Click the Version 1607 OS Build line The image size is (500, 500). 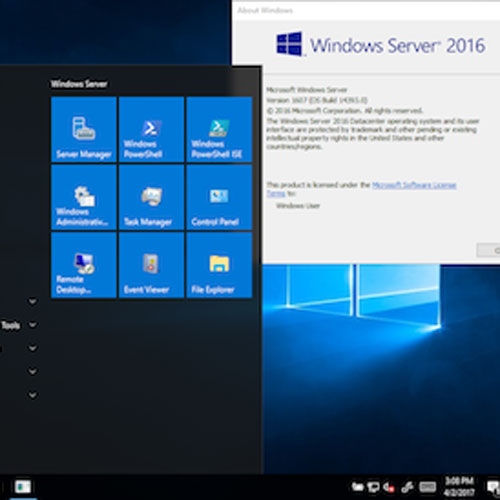tap(317, 100)
